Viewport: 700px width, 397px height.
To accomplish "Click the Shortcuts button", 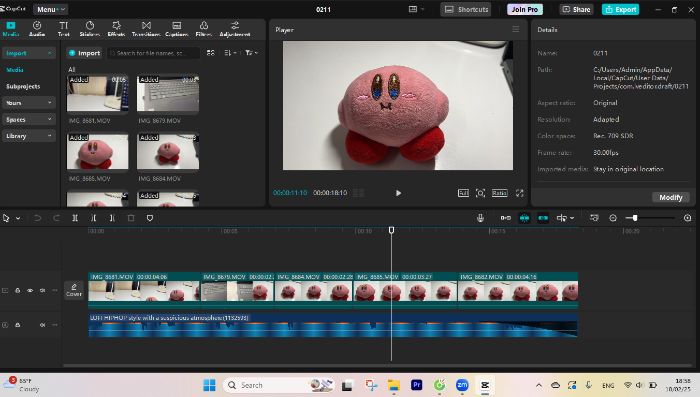I will (466, 9).
